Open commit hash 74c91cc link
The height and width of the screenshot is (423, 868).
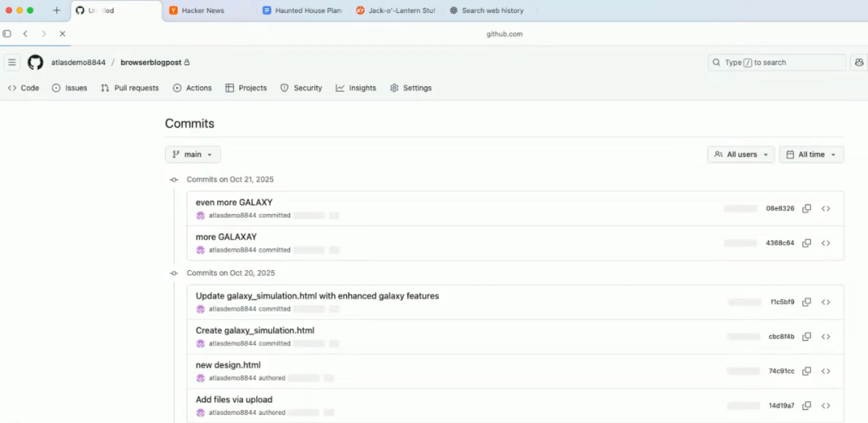tap(781, 372)
